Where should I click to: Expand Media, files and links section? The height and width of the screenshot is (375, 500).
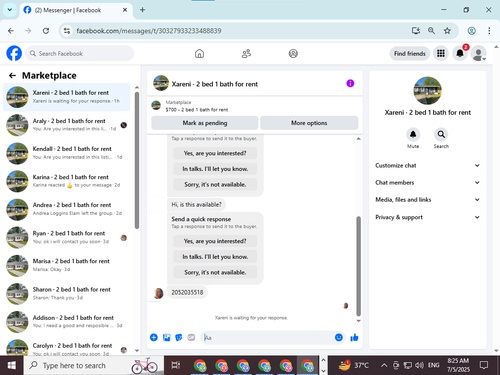tap(428, 200)
